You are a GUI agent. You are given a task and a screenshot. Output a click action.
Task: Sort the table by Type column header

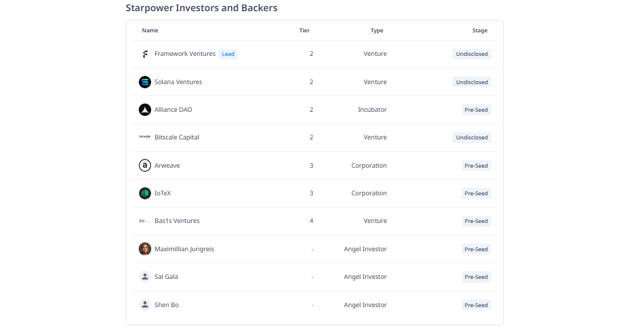tap(376, 31)
